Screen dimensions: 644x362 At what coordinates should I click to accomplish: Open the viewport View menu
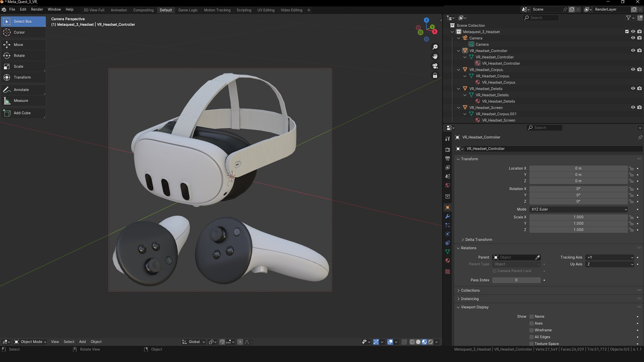point(55,342)
